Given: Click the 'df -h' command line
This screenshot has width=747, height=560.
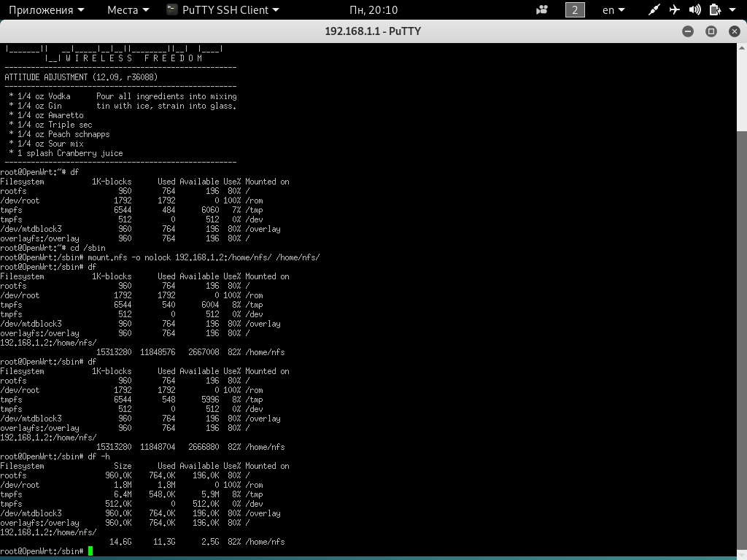Looking at the screenshot, I should 55,456.
